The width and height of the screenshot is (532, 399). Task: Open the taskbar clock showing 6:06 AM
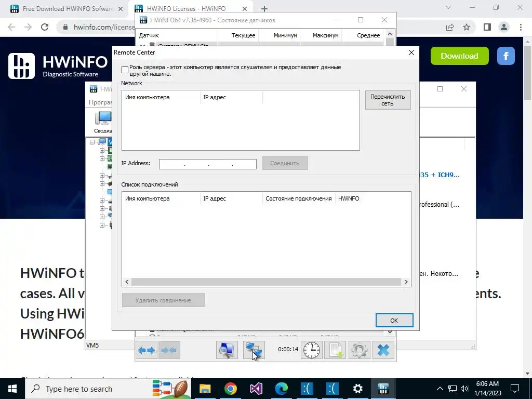click(487, 389)
